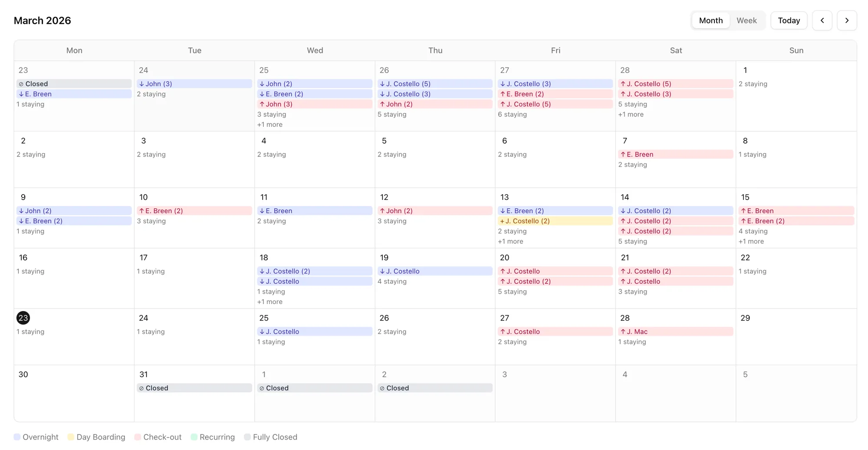Click the previous month chevron arrow
868x450 pixels.
click(x=822, y=20)
